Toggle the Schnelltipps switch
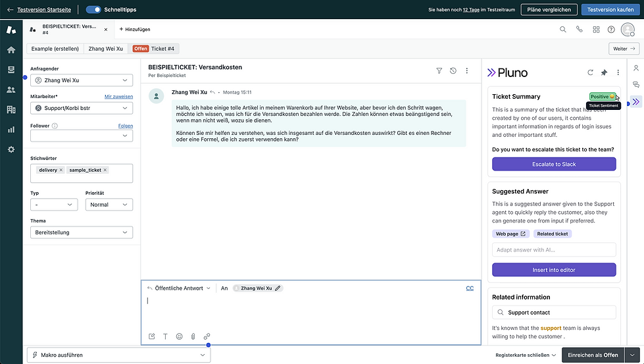This screenshot has height=364, width=644. [x=93, y=9]
